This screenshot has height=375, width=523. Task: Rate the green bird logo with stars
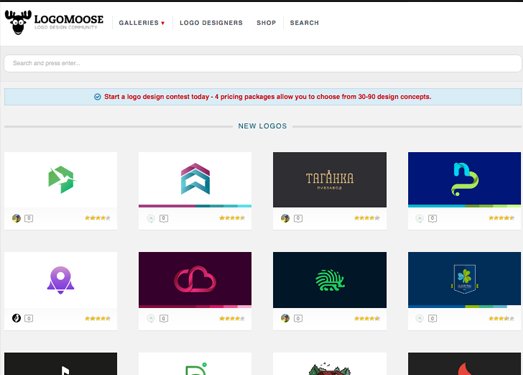coord(97,218)
